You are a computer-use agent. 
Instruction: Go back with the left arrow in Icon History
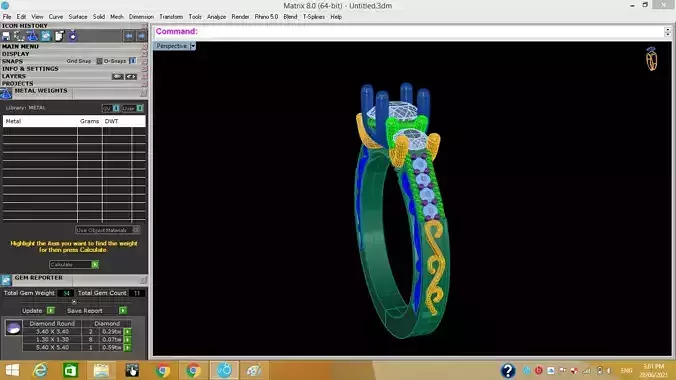(x=128, y=36)
